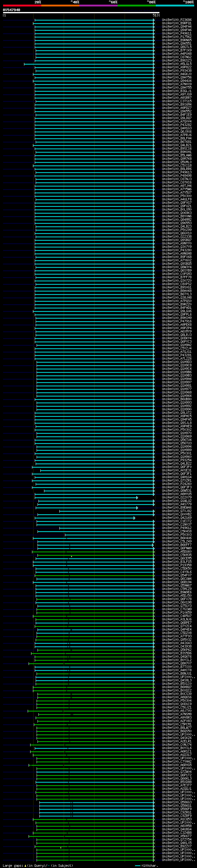Select label UniRef100_P93438
This screenshot has width=197, height=868.
point(177,71)
